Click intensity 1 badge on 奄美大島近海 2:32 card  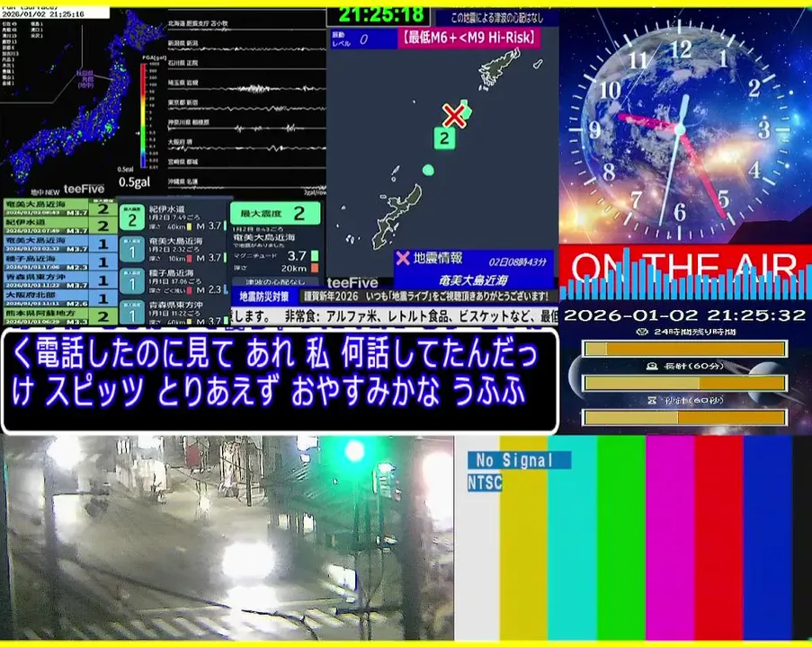pos(132,251)
